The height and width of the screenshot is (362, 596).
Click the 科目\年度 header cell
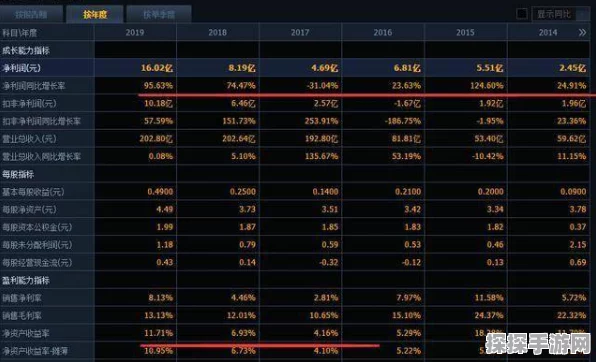(x=19, y=33)
